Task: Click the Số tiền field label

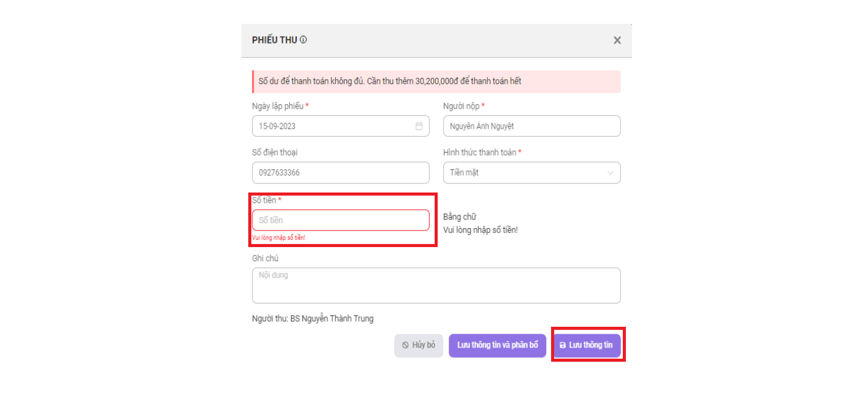Action: [x=267, y=200]
